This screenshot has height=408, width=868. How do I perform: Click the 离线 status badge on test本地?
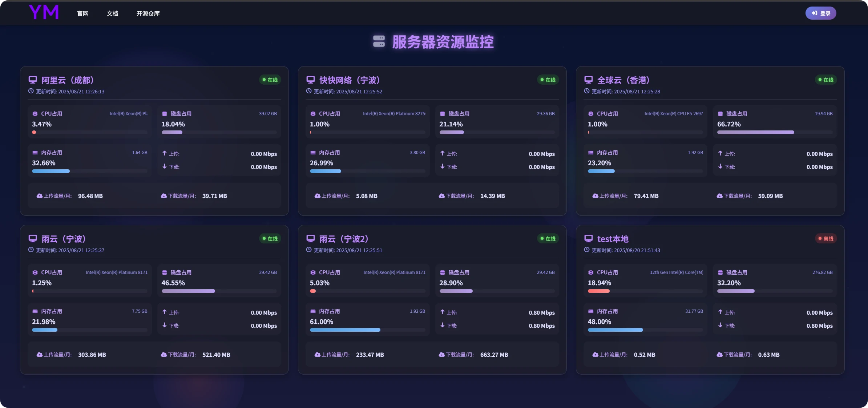click(826, 238)
